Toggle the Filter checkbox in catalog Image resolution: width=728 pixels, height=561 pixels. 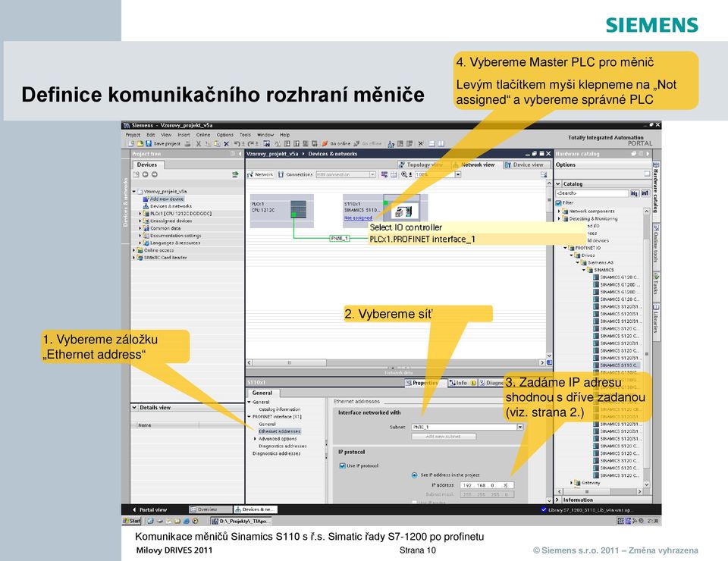[x=559, y=202]
